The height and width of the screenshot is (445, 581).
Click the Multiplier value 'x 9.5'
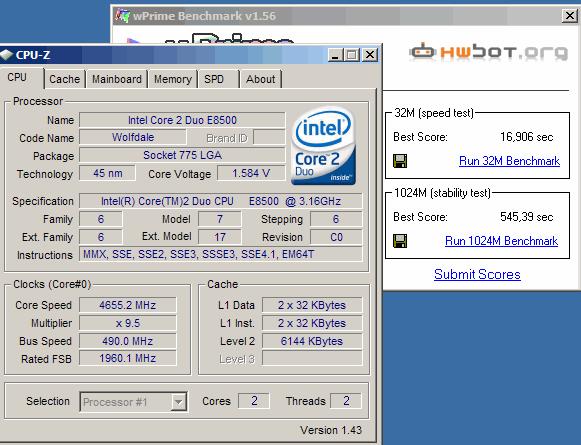128,323
